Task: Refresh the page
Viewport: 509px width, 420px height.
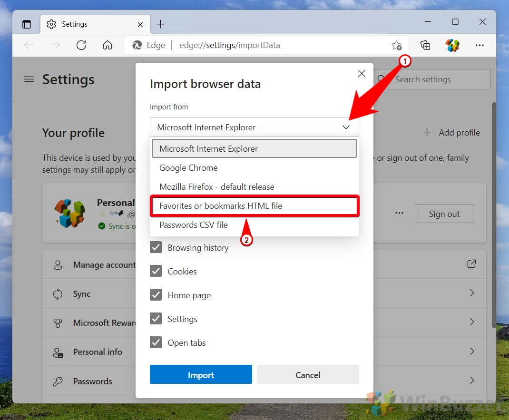Action: click(81, 45)
